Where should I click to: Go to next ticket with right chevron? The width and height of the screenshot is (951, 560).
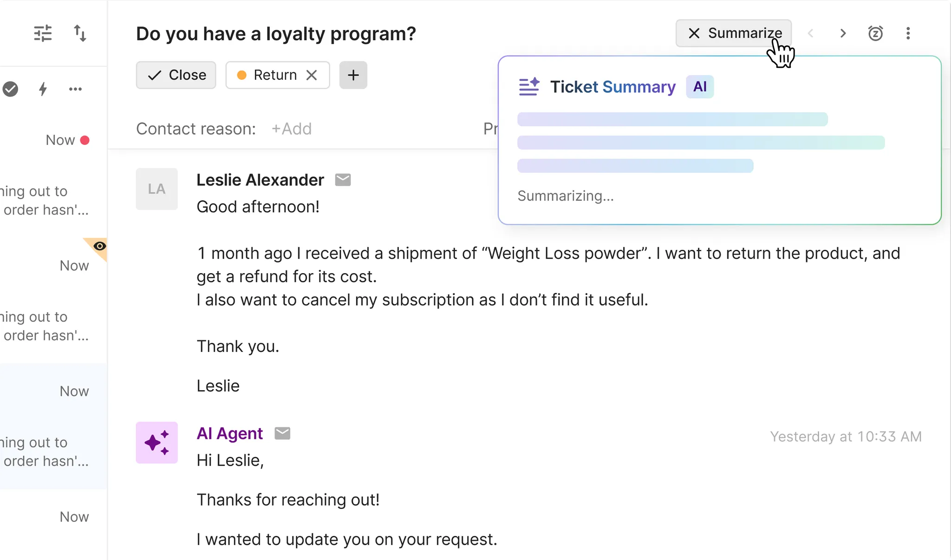point(843,33)
